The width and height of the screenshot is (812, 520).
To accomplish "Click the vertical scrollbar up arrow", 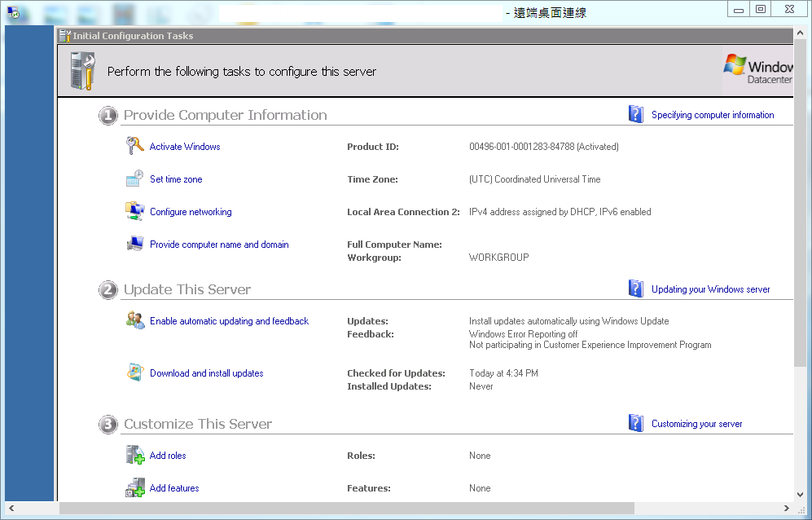I will [x=800, y=33].
